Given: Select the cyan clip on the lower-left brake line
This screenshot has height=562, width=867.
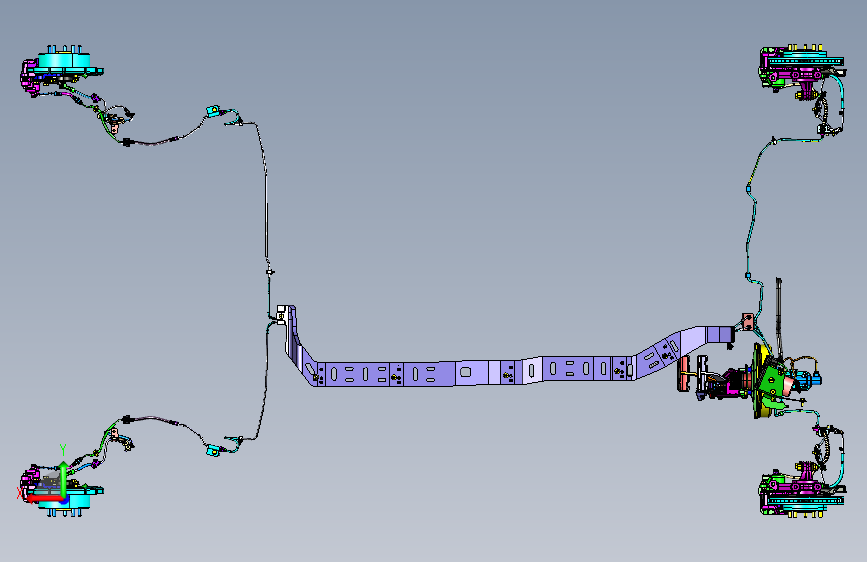Looking at the screenshot, I should [x=213, y=451].
